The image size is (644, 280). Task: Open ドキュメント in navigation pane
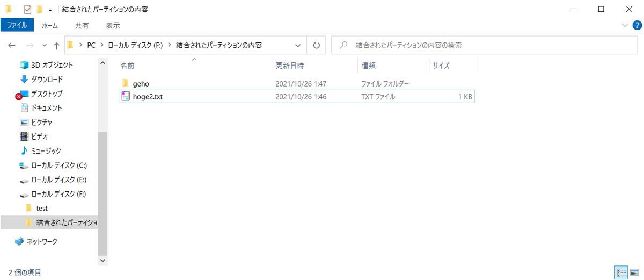pyautogui.click(x=46, y=108)
